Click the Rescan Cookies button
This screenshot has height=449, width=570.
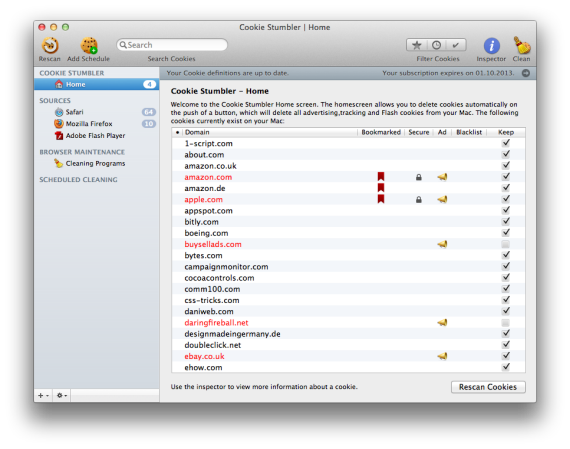pyautogui.click(x=488, y=387)
